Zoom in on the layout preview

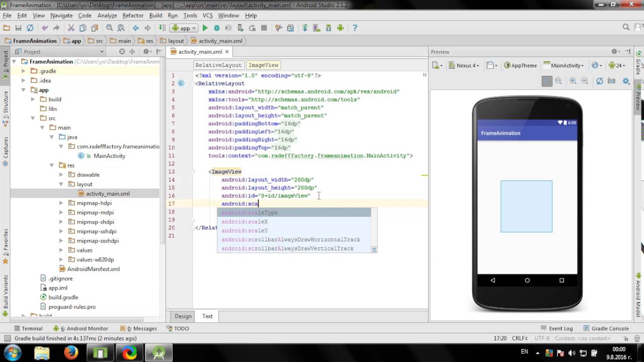573,81
